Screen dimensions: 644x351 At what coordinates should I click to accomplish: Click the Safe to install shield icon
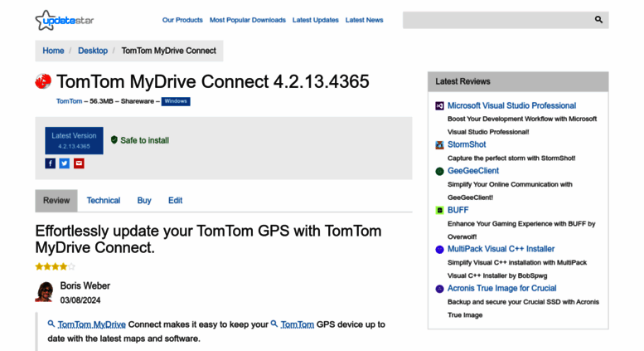click(x=114, y=140)
